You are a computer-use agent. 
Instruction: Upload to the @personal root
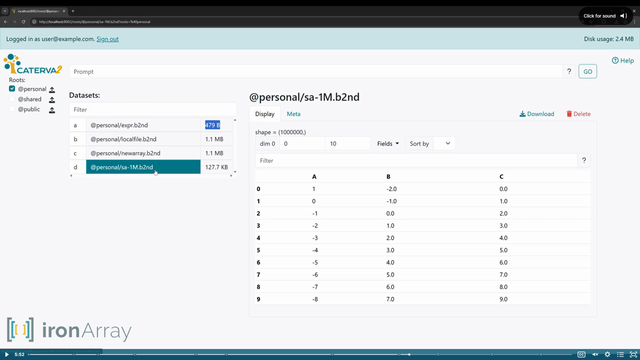pos(52,89)
